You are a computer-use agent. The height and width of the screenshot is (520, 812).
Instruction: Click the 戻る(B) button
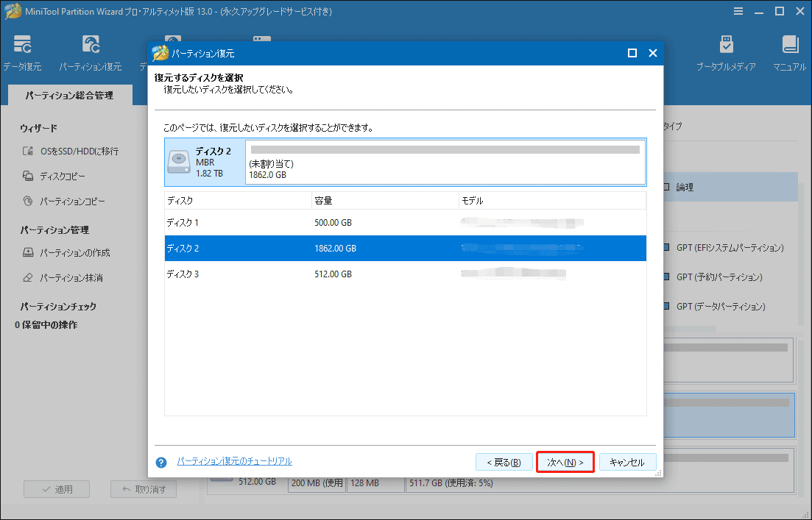click(x=504, y=462)
